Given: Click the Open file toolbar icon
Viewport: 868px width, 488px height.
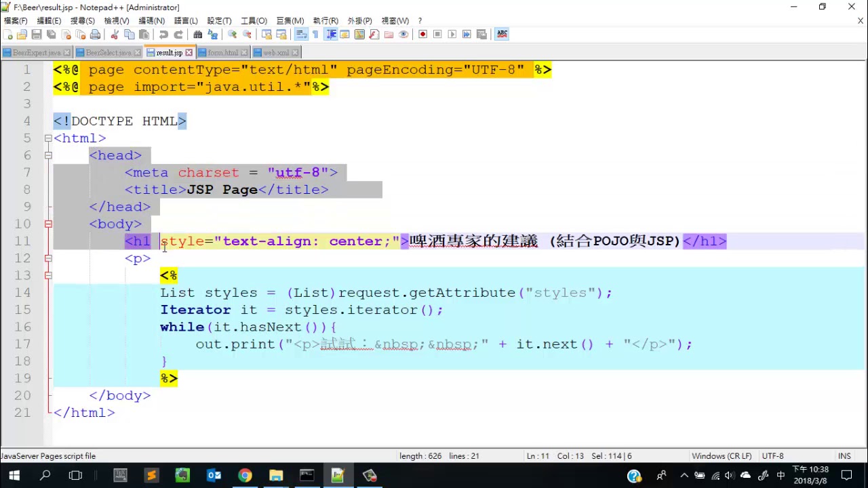Looking at the screenshot, I should coord(22,34).
